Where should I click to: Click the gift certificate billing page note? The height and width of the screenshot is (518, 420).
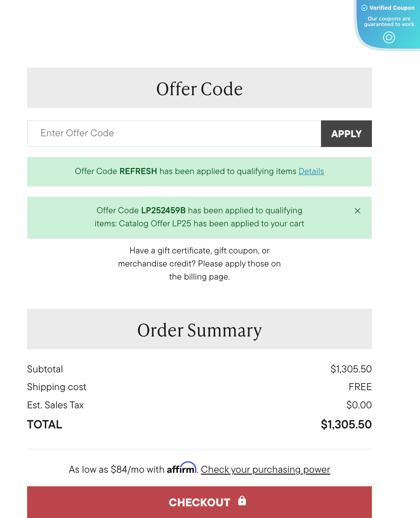(x=199, y=264)
